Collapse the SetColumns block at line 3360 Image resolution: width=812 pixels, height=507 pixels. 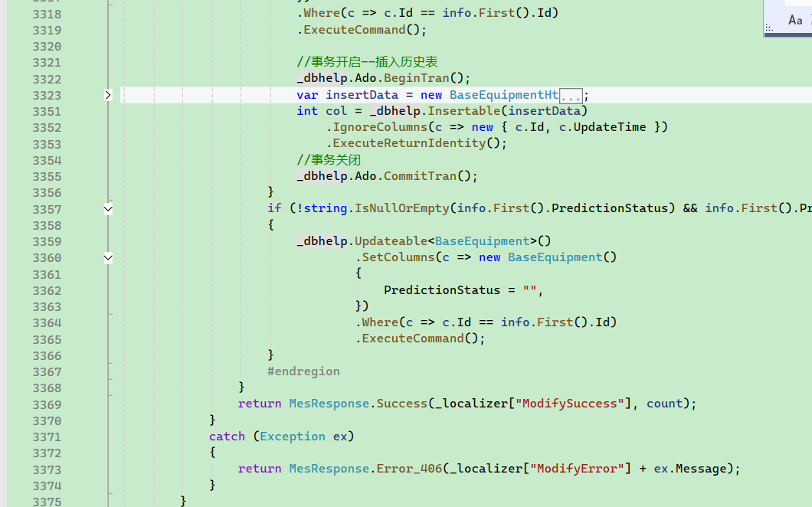[x=108, y=258]
